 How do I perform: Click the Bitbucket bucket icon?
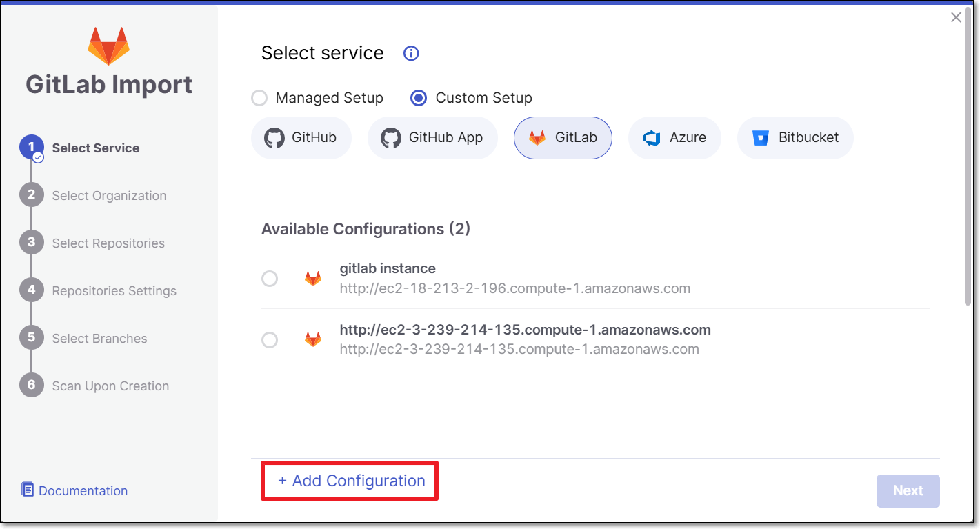(x=761, y=138)
